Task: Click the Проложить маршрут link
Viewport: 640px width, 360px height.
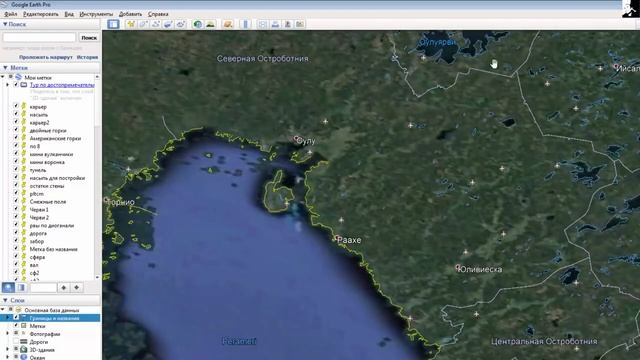Action: pos(46,57)
